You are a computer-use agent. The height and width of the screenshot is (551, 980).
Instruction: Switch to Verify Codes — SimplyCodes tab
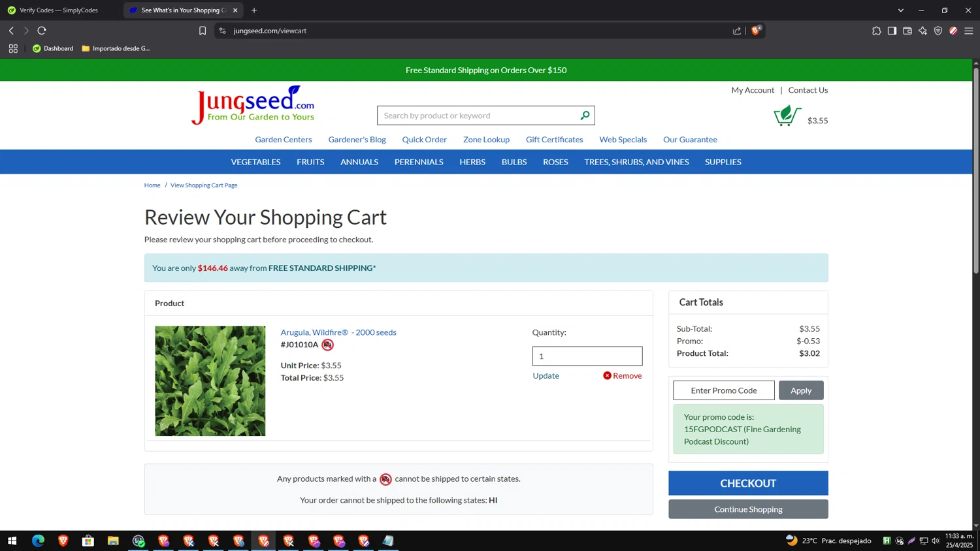click(59, 10)
